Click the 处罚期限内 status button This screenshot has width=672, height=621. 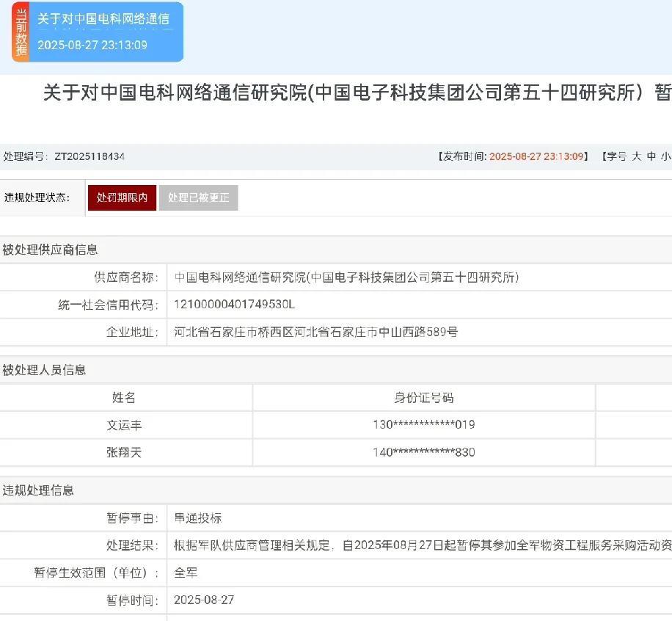pos(122,197)
